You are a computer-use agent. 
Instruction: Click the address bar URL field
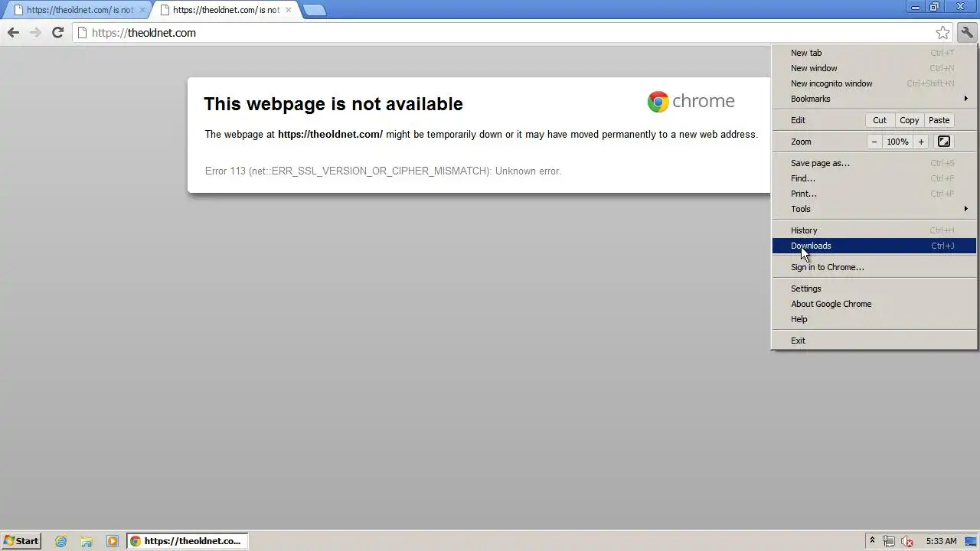pyautogui.click(x=511, y=32)
